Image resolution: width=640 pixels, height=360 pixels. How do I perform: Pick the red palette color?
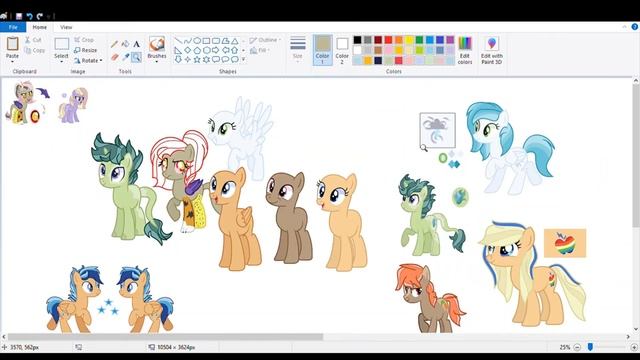coord(388,40)
